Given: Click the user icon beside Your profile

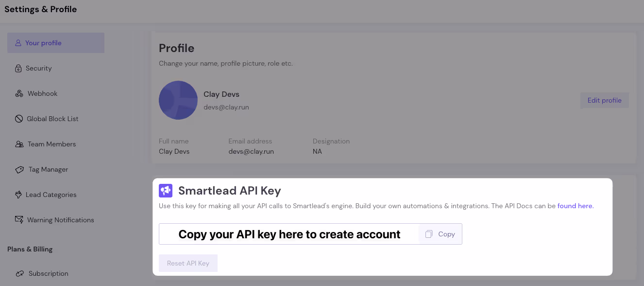Looking at the screenshot, I should [18, 43].
